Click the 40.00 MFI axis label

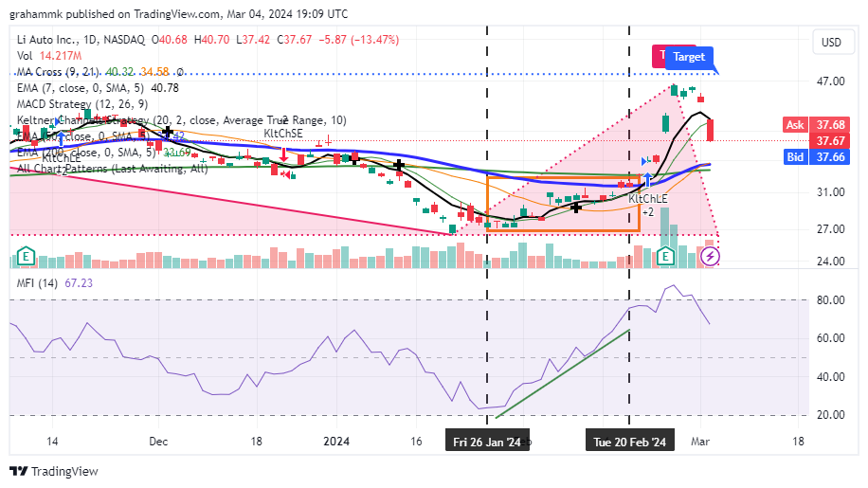click(x=830, y=377)
